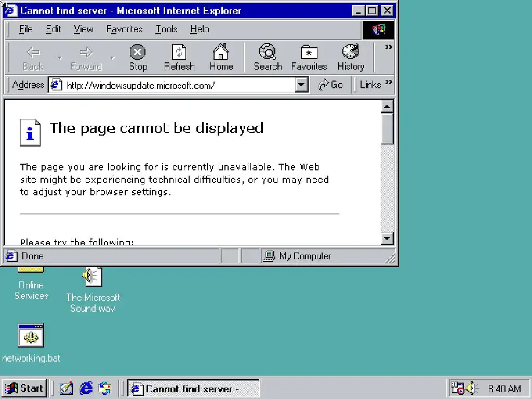Click the window resize grip corner
Viewport: 532px width, 399px height.
point(390,259)
